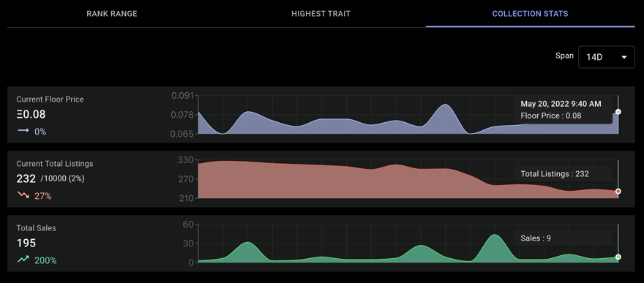Click the red total listings data point marker
The height and width of the screenshot is (283, 644).
coord(618,191)
